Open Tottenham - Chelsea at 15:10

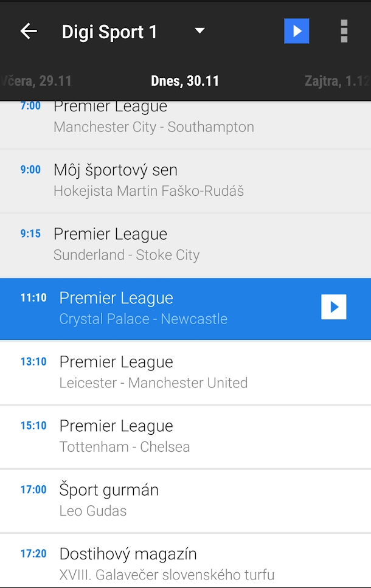click(x=125, y=437)
